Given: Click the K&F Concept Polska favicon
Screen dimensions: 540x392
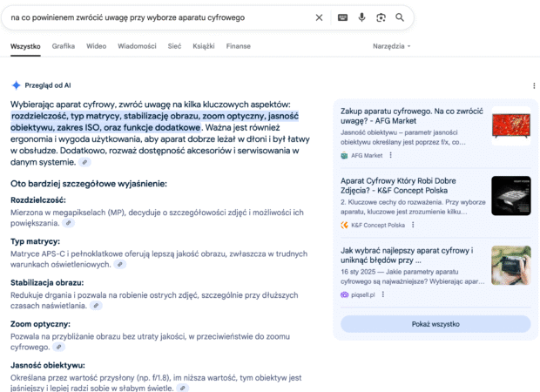Looking at the screenshot, I should click(x=344, y=225).
